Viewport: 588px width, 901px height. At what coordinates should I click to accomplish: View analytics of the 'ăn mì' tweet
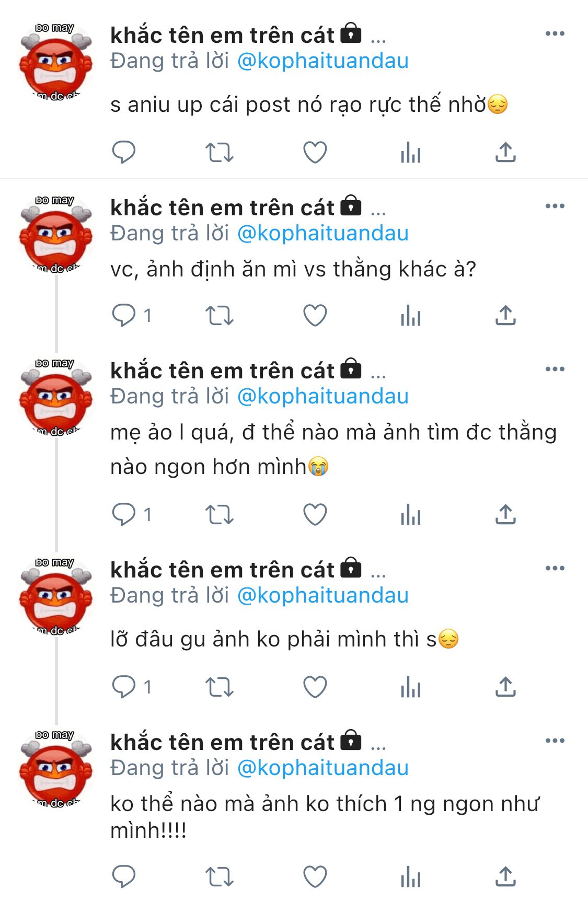411,316
